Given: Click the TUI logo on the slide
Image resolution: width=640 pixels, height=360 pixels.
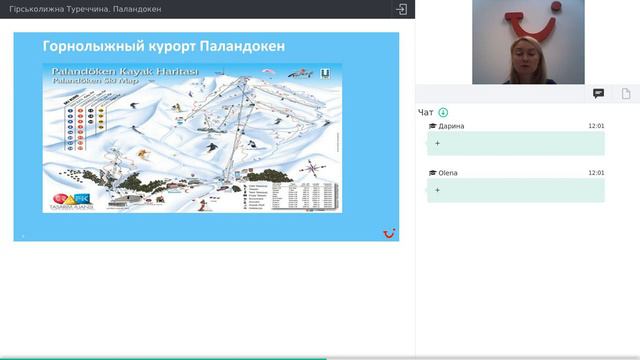Looking at the screenshot, I should point(389,233).
